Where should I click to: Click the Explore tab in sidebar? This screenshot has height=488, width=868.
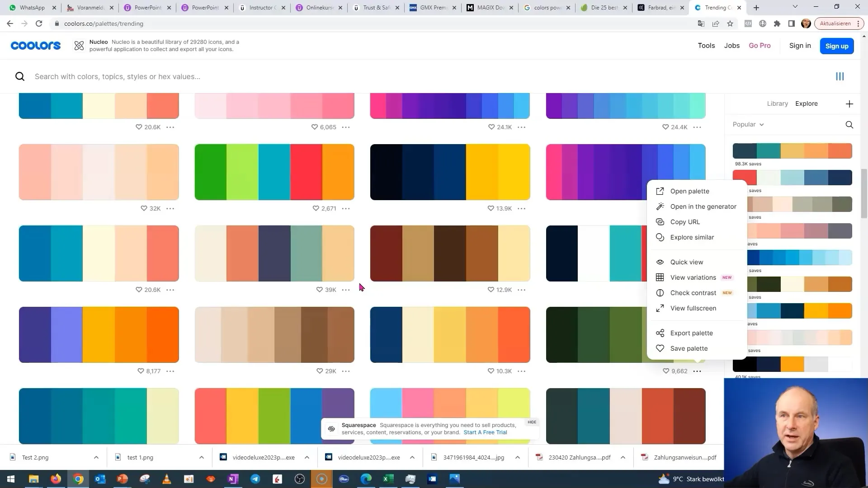pos(807,103)
